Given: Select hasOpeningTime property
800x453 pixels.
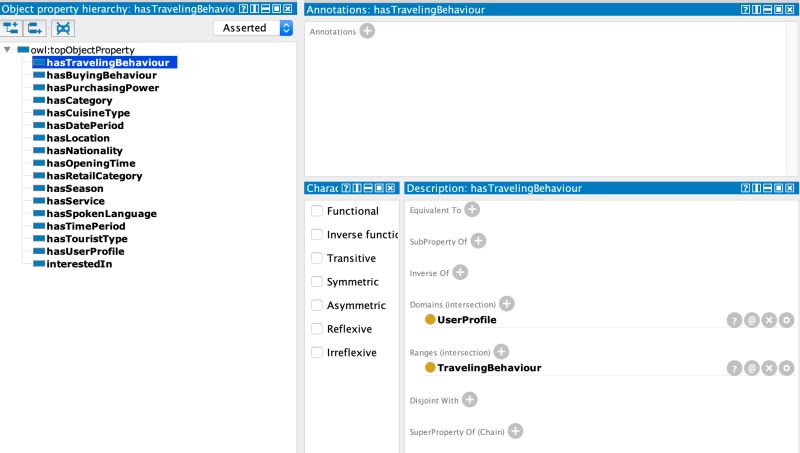Looking at the screenshot, I should [91, 163].
